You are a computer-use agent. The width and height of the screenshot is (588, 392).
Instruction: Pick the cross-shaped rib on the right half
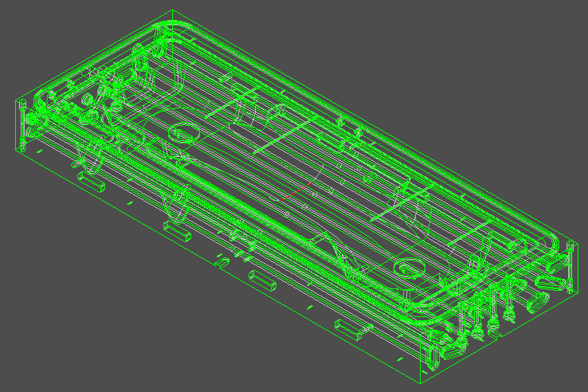(x=414, y=209)
